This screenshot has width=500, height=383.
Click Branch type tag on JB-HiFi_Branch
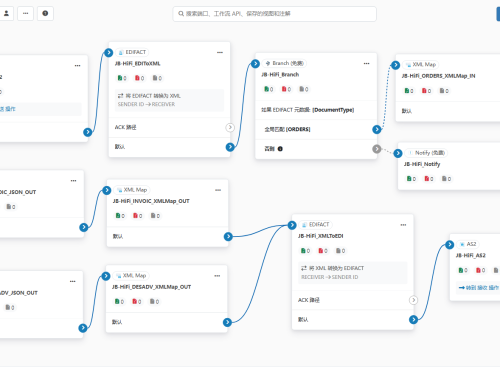[285, 63]
